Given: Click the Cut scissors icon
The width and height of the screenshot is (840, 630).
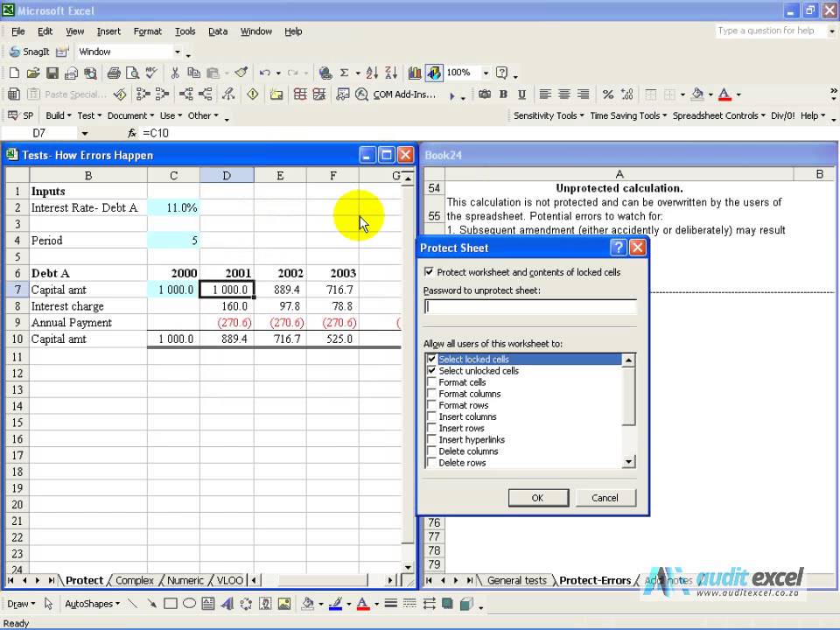Looking at the screenshot, I should 175,73.
